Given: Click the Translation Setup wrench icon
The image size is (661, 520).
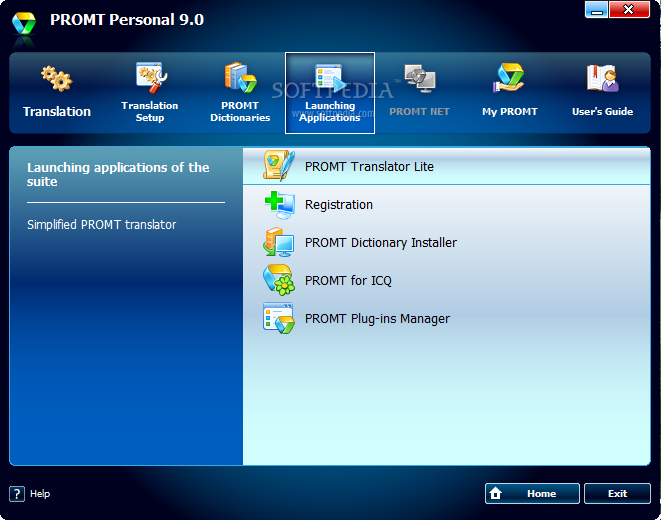Looking at the screenshot, I should 151,78.
